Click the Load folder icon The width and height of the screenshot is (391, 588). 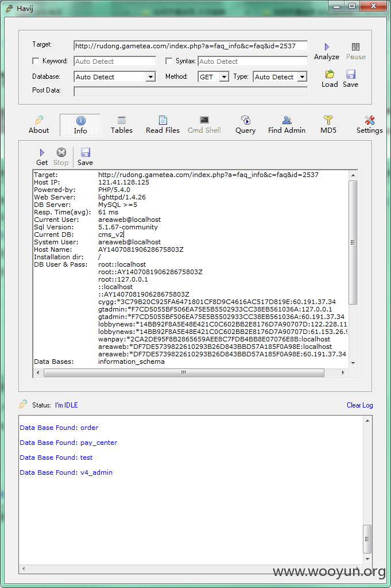pyautogui.click(x=330, y=74)
